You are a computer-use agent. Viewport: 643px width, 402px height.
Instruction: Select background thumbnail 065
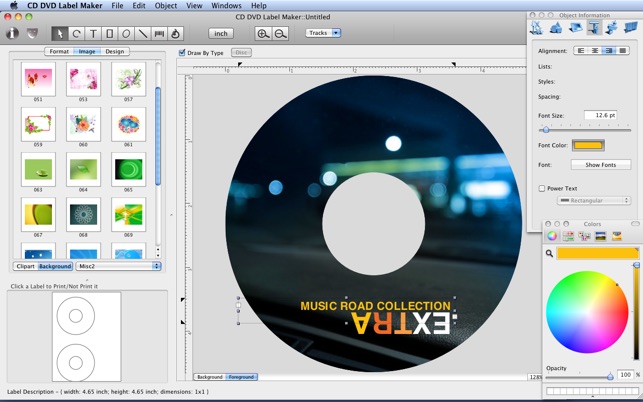point(129,169)
